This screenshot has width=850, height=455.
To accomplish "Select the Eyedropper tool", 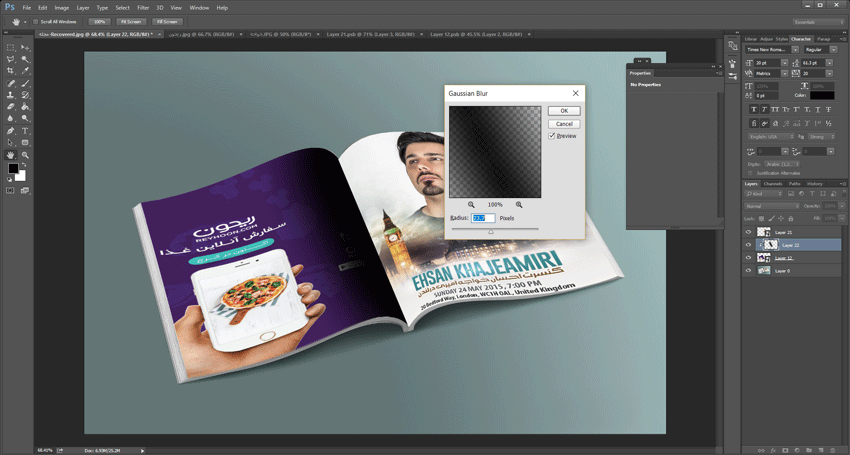I will 25,71.
